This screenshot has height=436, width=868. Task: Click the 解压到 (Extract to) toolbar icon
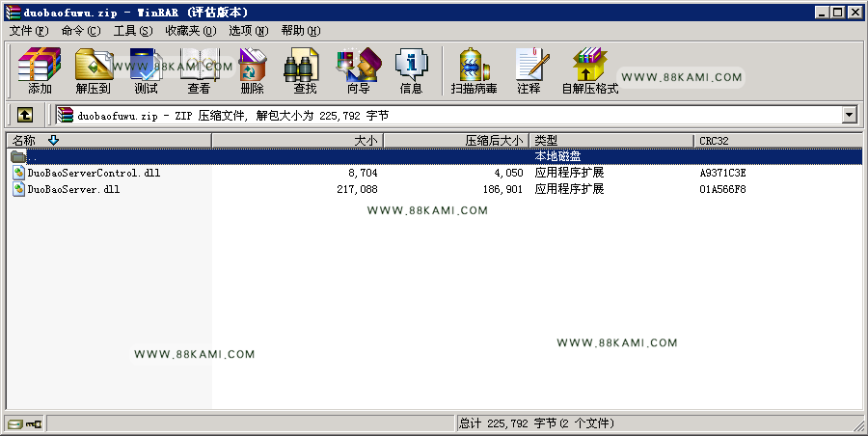pyautogui.click(x=93, y=70)
